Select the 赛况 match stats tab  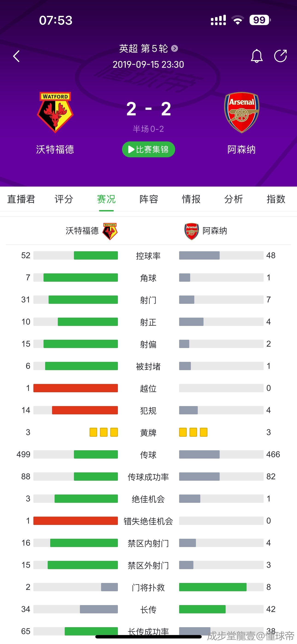tap(106, 199)
